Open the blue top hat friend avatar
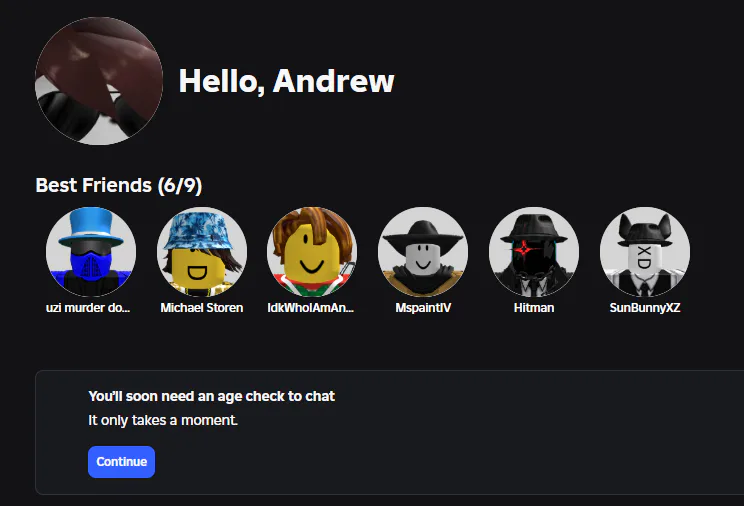The image size is (744, 506). (91, 251)
